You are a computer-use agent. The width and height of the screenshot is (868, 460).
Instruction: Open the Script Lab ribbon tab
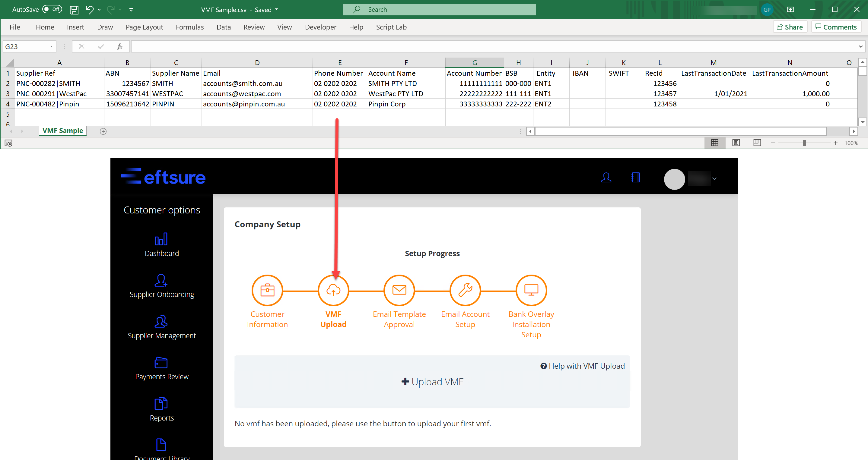pos(391,27)
